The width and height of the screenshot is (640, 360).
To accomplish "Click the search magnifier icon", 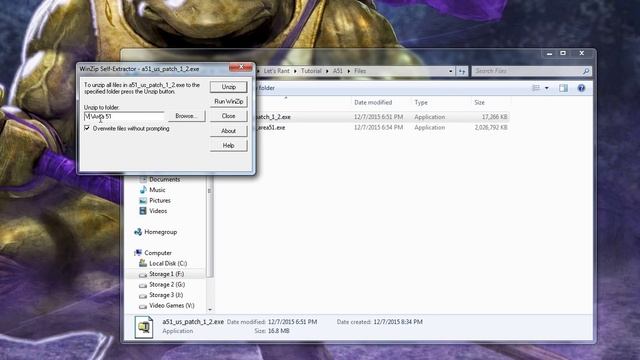I will tap(586, 71).
